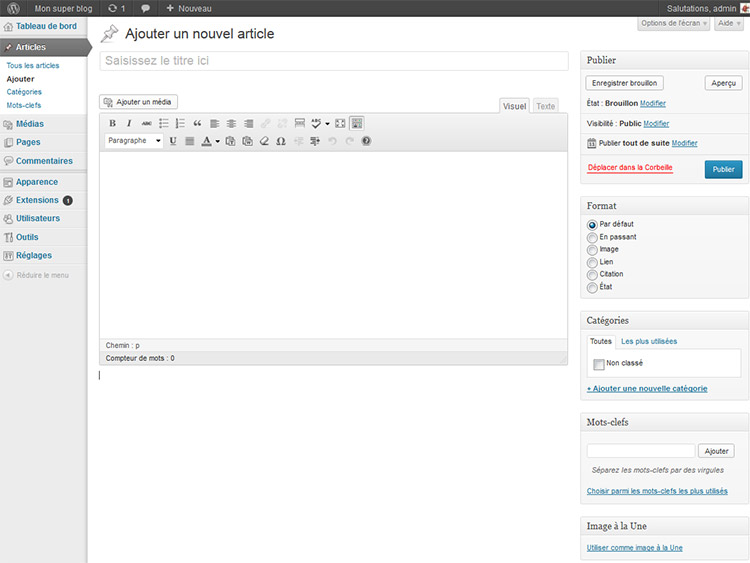Insert the Read More tag
Image resolution: width=750 pixels, height=563 pixels.
pos(299,123)
